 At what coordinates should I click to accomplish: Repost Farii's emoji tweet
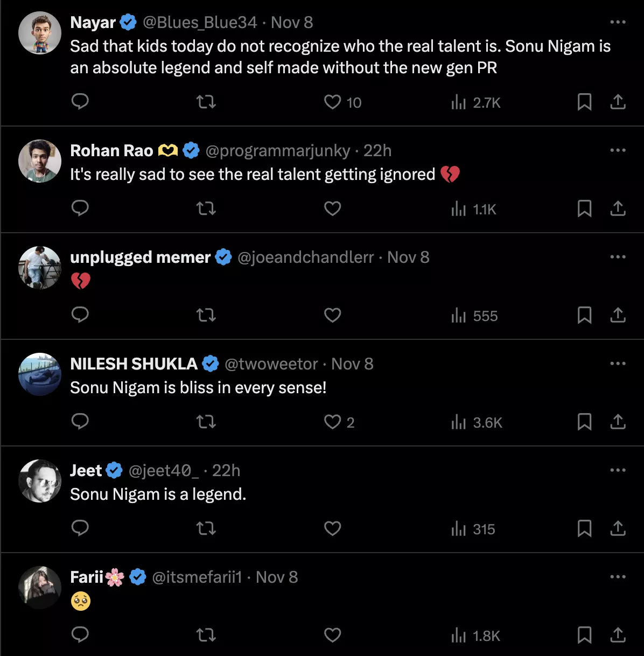[x=206, y=635]
